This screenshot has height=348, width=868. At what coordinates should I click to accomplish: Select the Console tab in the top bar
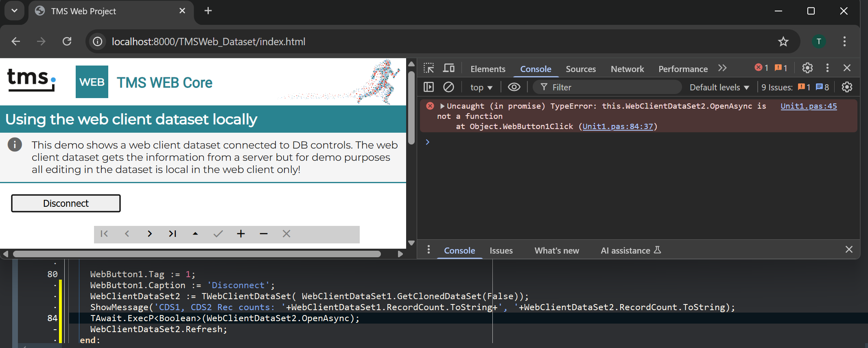tap(536, 69)
